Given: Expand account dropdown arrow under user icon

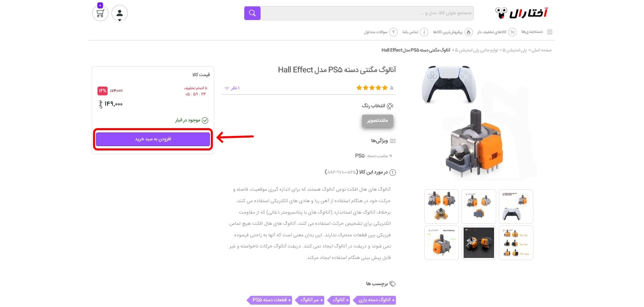Looking at the screenshot, I should tap(119, 20).
